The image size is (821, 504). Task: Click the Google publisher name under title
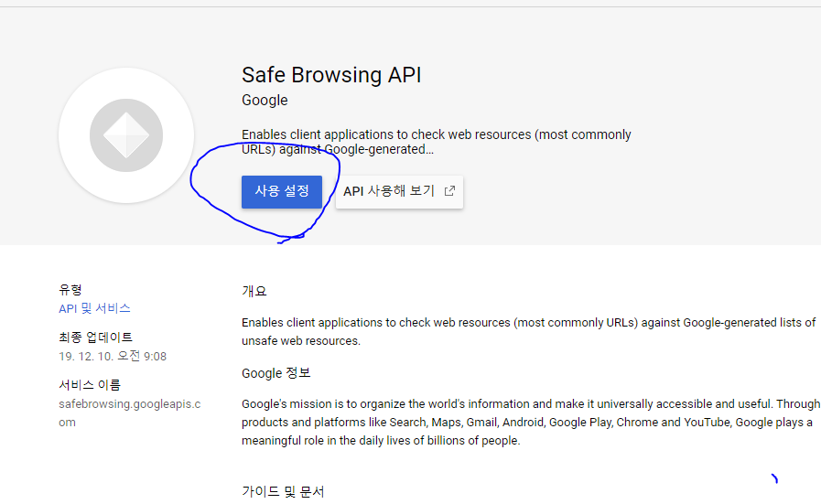[265, 100]
